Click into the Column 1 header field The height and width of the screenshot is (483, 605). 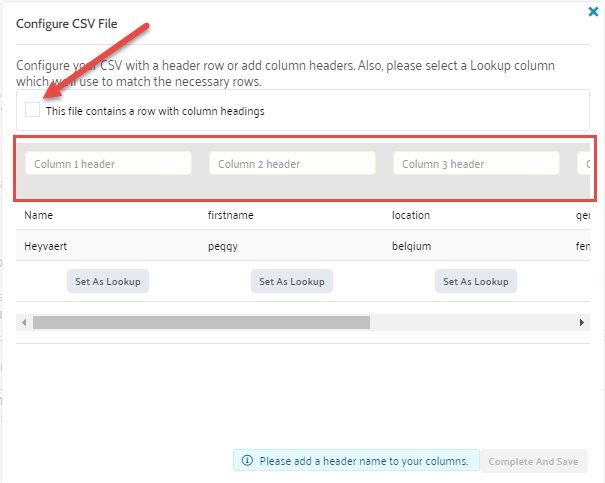click(108, 164)
